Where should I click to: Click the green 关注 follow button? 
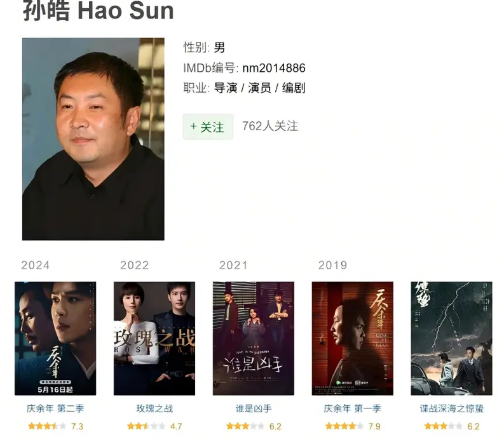coord(208,126)
